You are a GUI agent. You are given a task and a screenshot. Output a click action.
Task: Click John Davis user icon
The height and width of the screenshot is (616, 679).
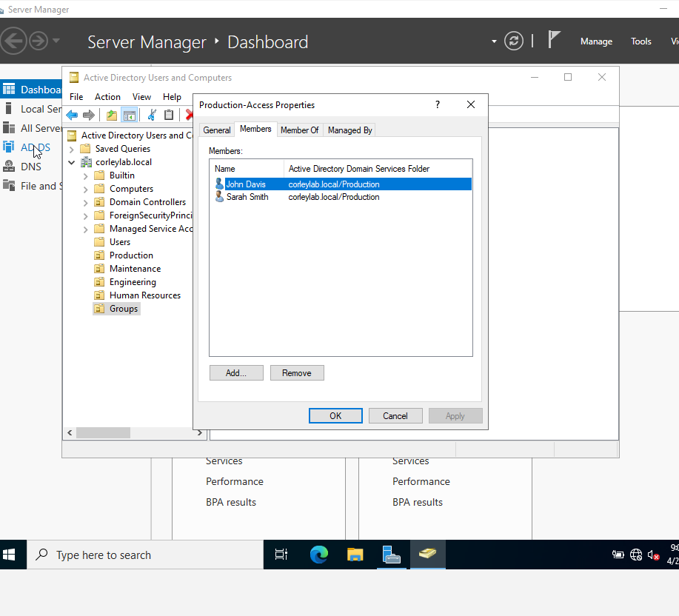pos(219,184)
